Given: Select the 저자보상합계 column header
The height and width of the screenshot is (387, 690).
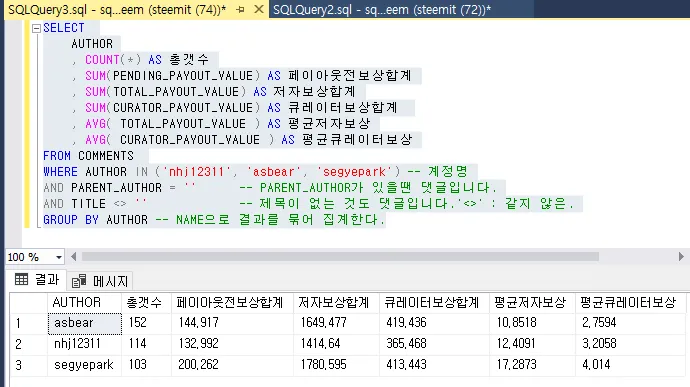Looking at the screenshot, I should click(336, 302).
